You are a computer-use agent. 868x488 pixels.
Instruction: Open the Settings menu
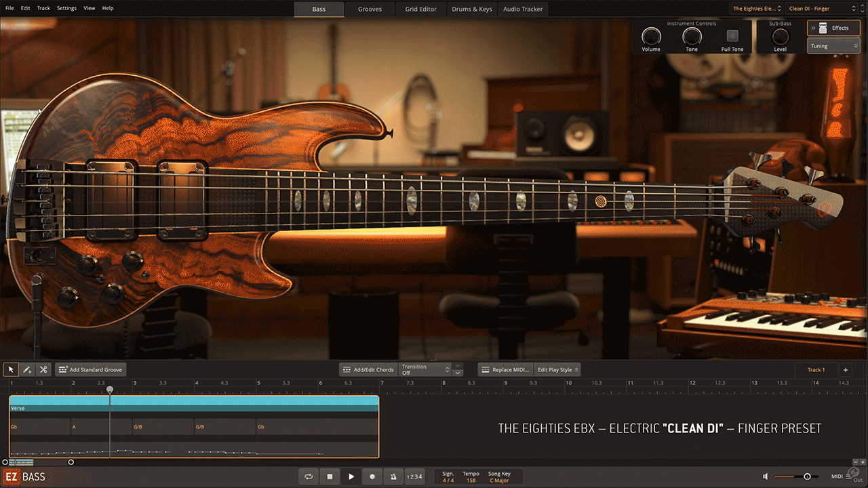pos(66,8)
